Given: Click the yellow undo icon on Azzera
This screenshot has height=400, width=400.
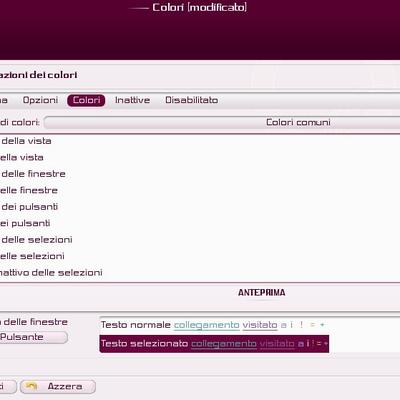Looking at the screenshot, I should 32,386.
